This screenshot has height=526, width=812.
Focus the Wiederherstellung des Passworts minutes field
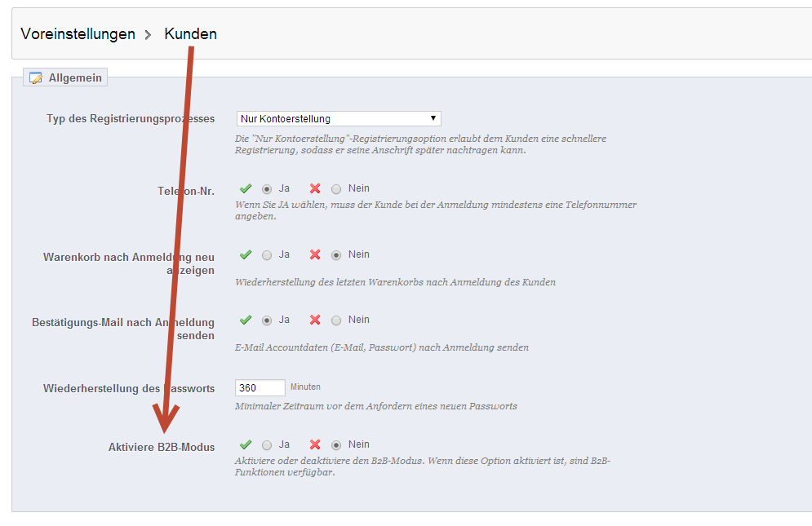coord(260,387)
